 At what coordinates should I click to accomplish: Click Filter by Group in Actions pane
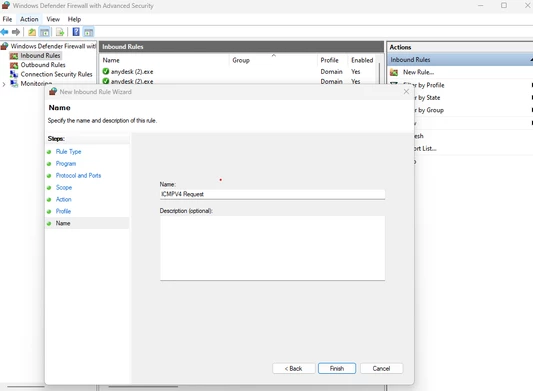pyautogui.click(x=429, y=110)
